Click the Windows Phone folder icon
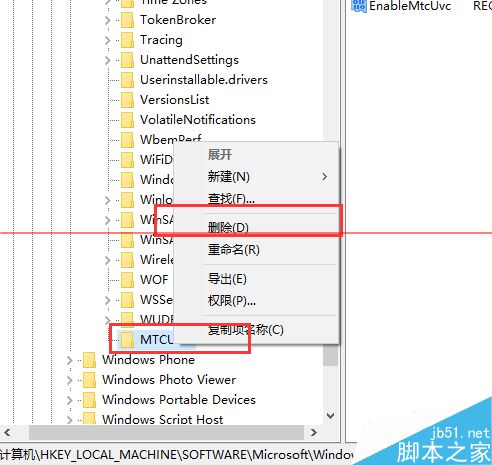Image resolution: width=492 pixels, height=465 pixels. click(x=89, y=360)
